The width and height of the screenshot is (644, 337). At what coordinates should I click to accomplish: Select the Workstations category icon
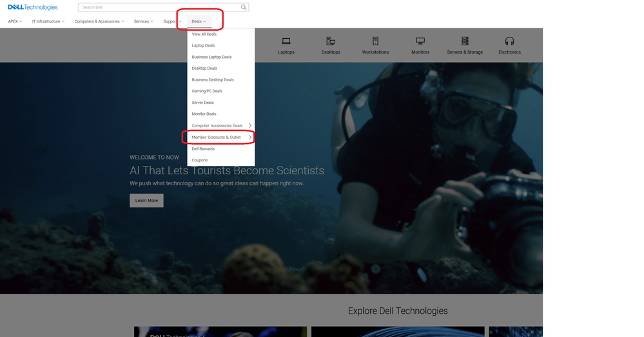click(x=375, y=41)
